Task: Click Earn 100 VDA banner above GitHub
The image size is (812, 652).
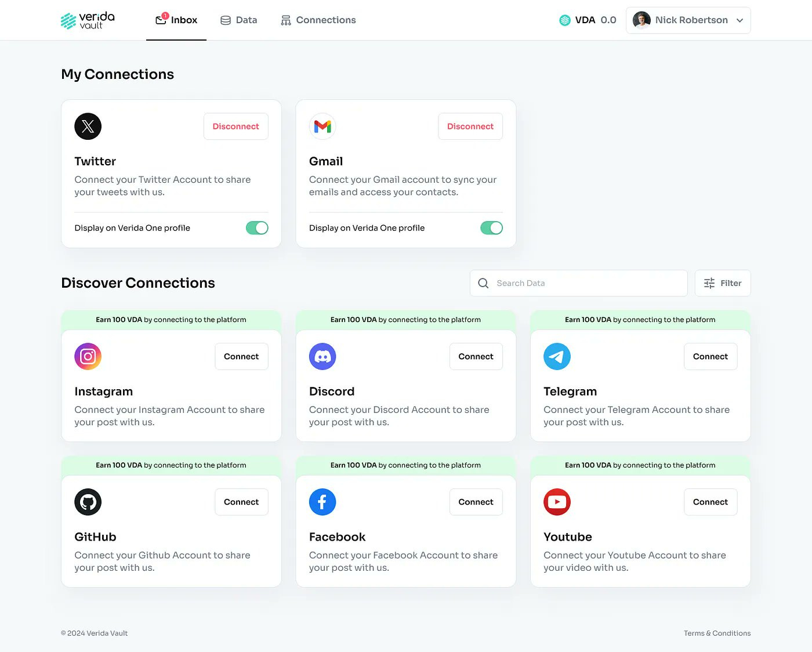Action: [x=171, y=465]
